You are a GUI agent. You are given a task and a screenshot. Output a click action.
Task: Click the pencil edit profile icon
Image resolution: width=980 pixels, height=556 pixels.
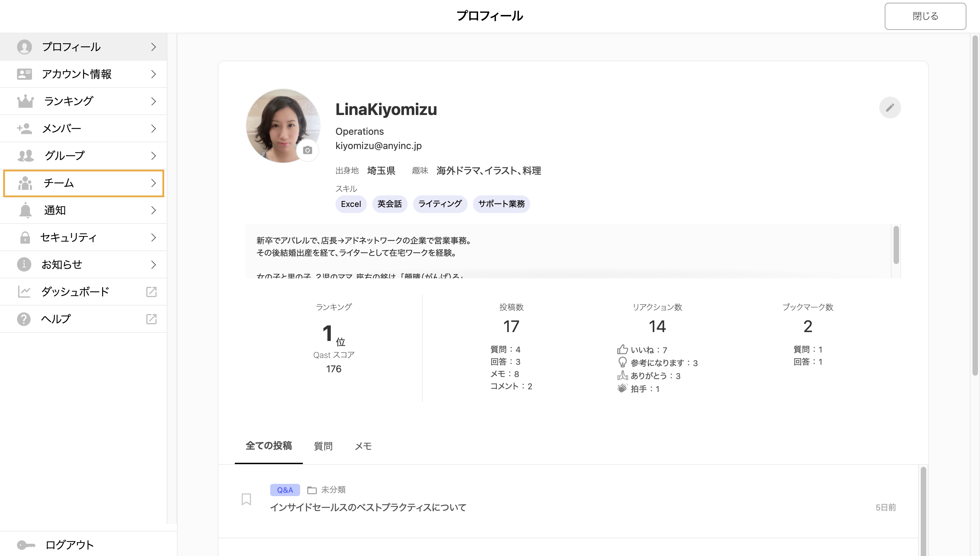(x=889, y=107)
